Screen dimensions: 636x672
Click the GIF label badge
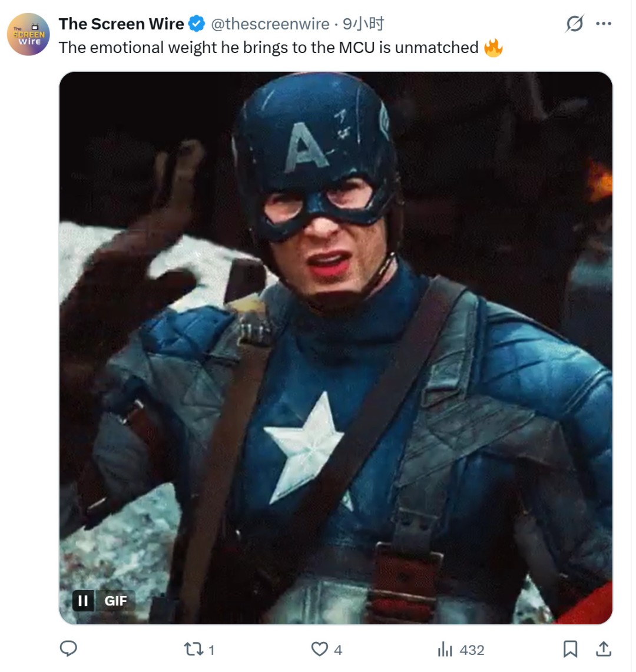pyautogui.click(x=115, y=600)
